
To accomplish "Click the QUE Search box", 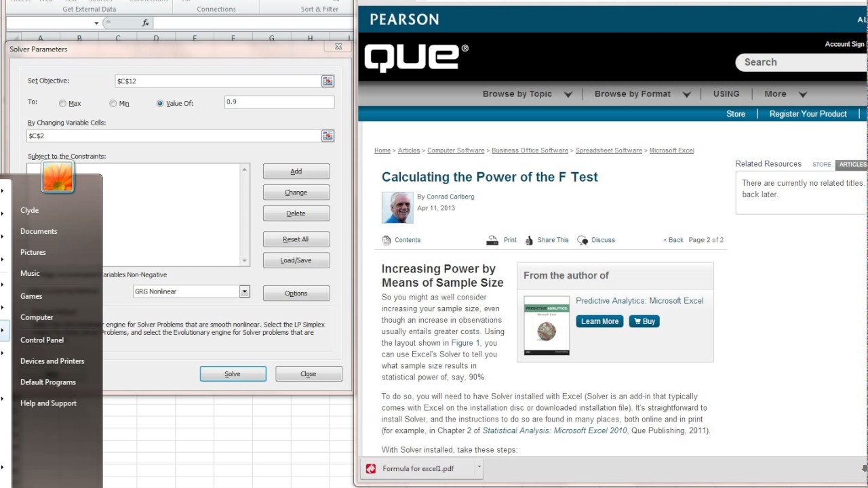I will point(802,62).
